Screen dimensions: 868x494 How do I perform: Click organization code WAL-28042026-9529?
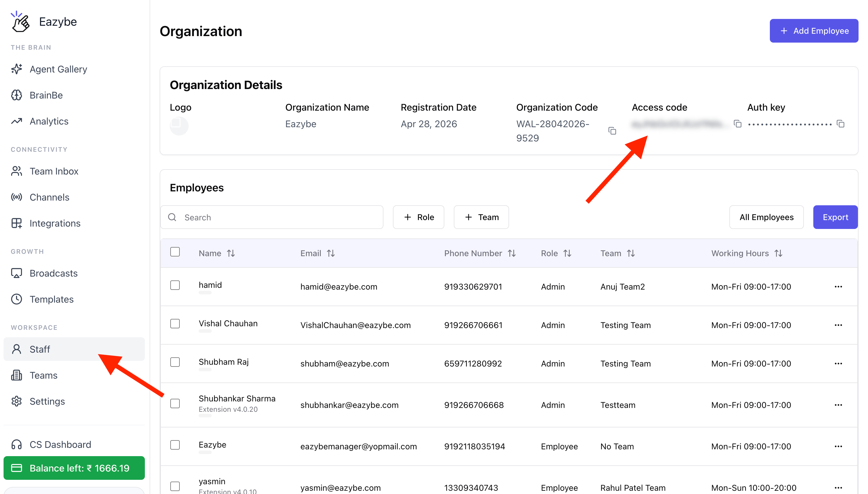tap(553, 131)
